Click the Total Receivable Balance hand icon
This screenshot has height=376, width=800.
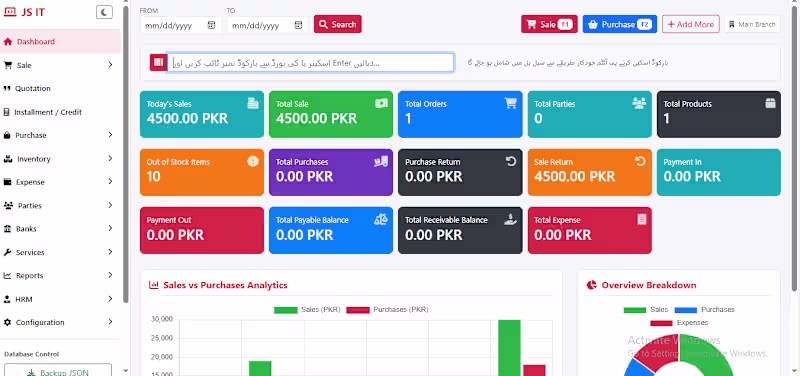click(511, 219)
